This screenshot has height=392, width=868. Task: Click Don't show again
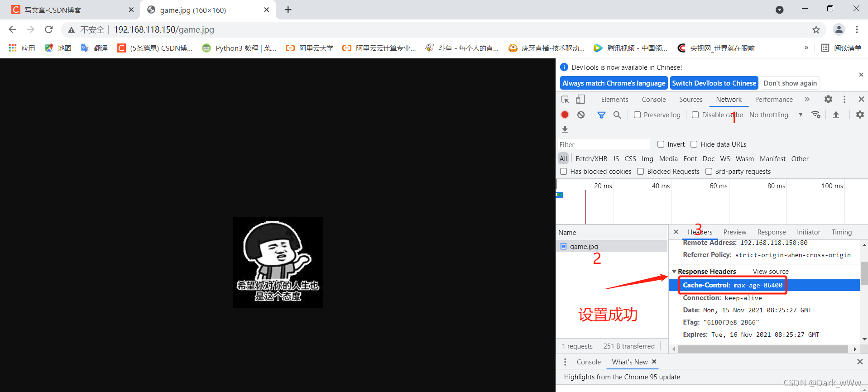pos(790,83)
